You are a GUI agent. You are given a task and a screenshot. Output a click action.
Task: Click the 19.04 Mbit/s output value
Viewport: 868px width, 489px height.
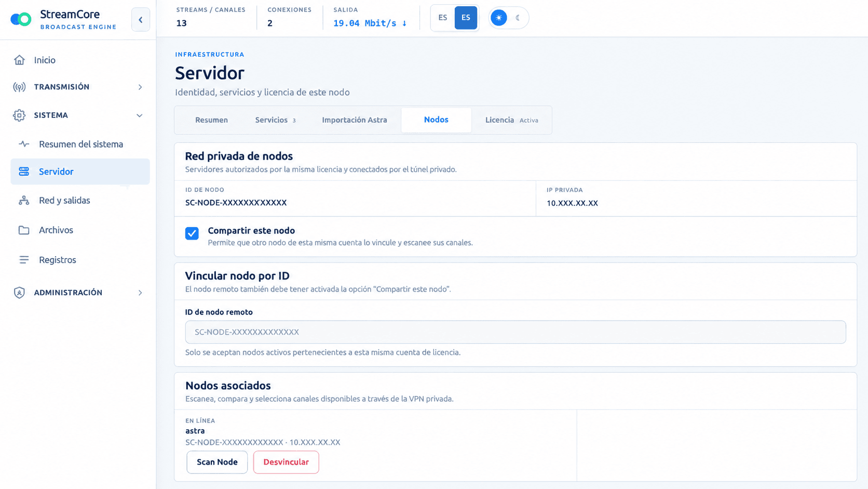[370, 23]
